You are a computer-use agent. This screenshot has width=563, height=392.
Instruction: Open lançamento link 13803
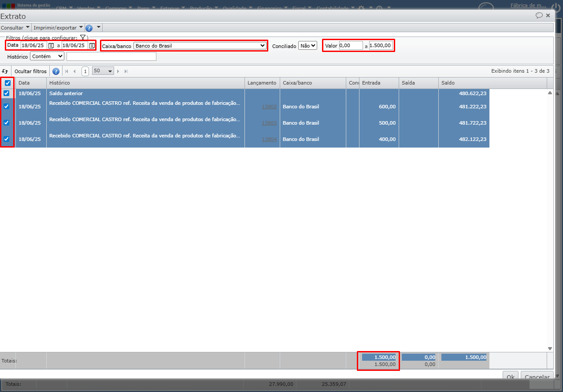coord(269,123)
